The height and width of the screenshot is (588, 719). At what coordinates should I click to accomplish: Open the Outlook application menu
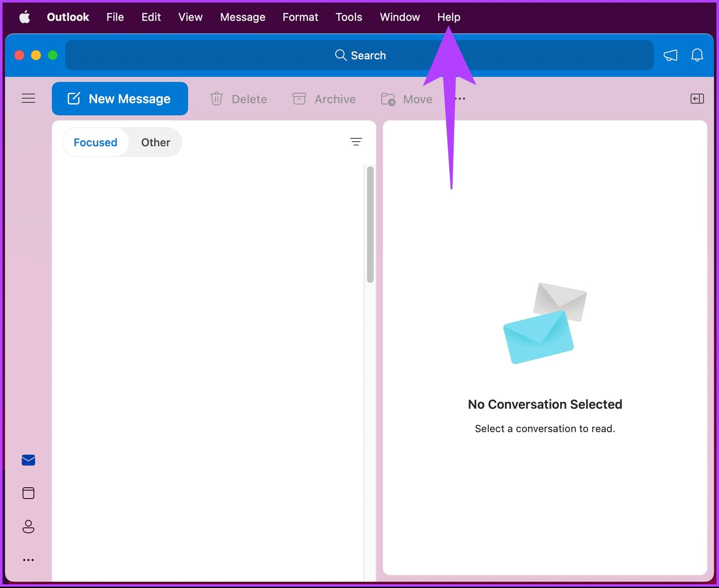[68, 17]
